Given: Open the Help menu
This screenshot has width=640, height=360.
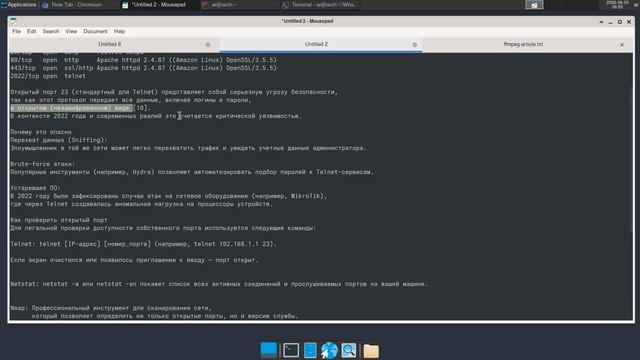Looking at the screenshot, I should (119, 31).
